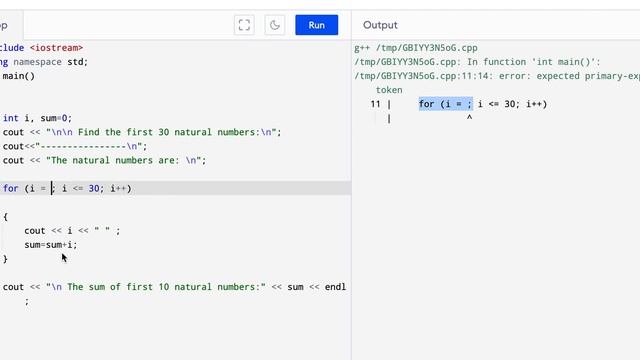Click the opening curly brace of the loop body
This screenshot has width=640, height=360.
5,217
